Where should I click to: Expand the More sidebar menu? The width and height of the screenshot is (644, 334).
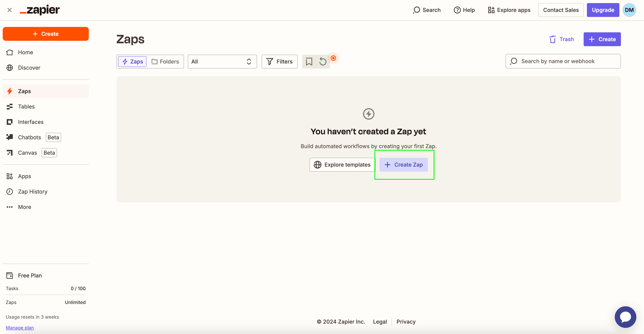coord(24,207)
